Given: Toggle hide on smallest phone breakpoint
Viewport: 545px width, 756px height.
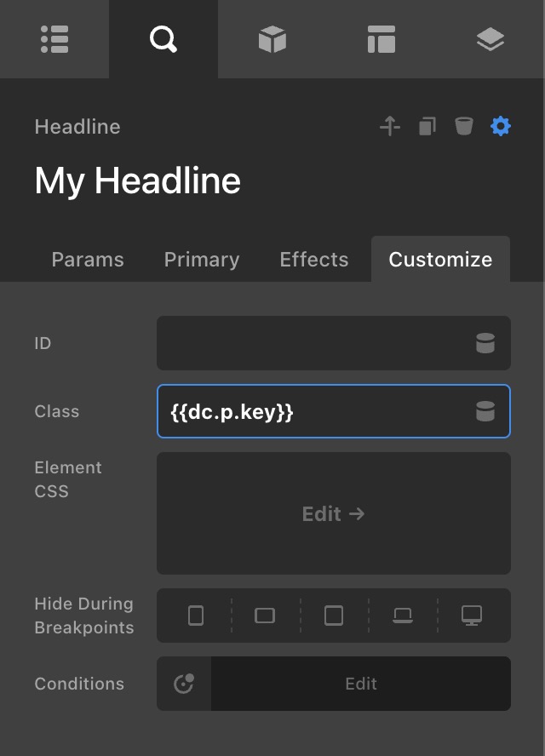Looking at the screenshot, I should point(196,615).
